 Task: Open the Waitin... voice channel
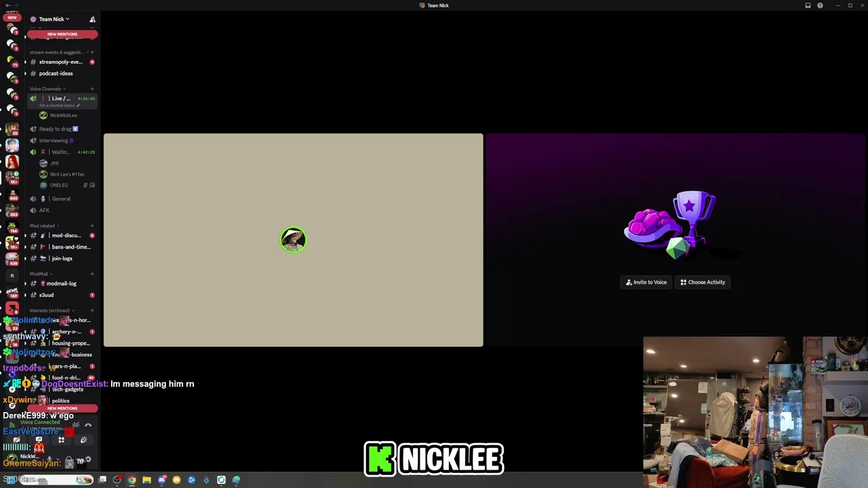[x=62, y=152]
